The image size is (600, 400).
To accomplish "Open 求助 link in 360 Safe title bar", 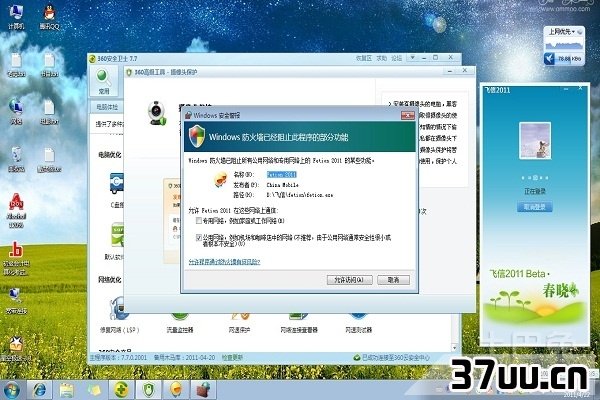I will 382,58.
